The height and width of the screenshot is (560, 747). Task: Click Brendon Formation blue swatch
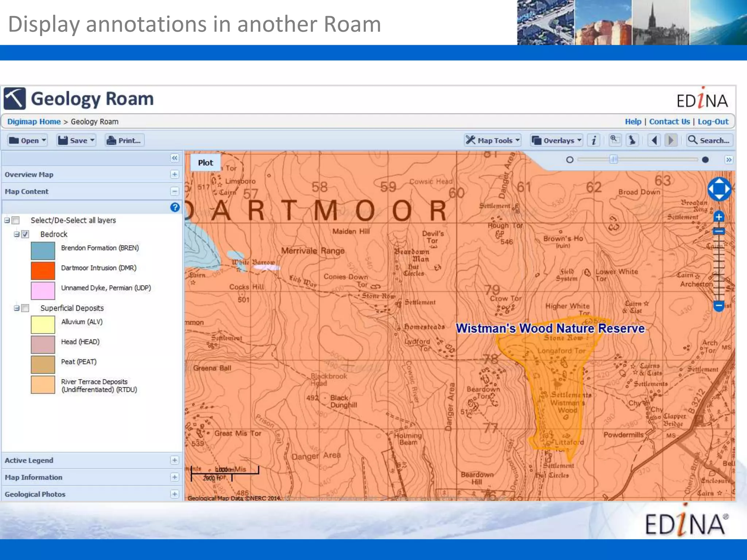click(x=43, y=251)
